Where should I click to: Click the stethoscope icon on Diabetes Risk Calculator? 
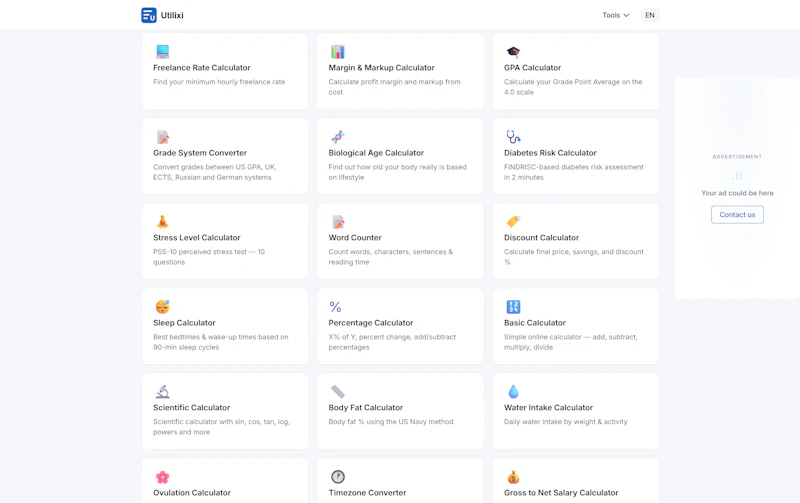513,137
